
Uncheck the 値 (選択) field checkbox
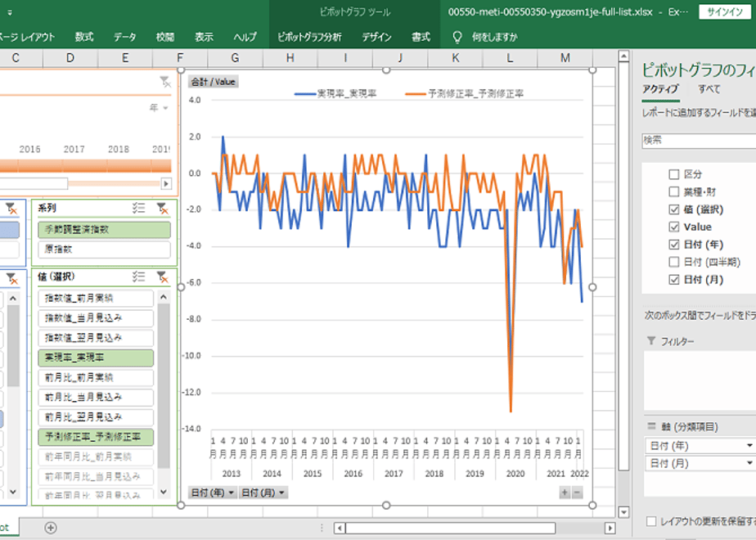674,209
